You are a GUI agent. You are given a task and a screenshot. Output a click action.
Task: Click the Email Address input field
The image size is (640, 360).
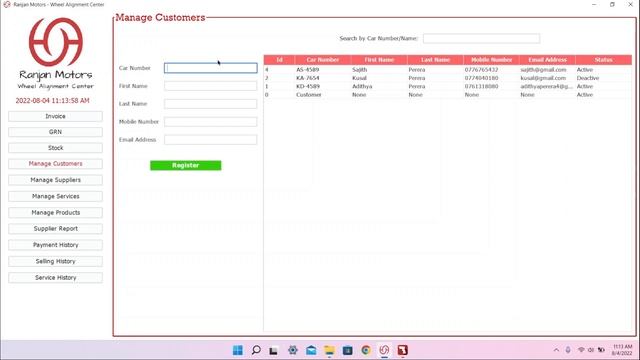(211, 140)
